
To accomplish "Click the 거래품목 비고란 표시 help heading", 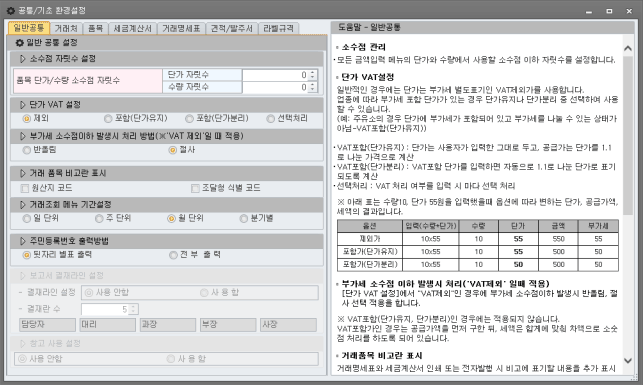I will tap(382, 355).
